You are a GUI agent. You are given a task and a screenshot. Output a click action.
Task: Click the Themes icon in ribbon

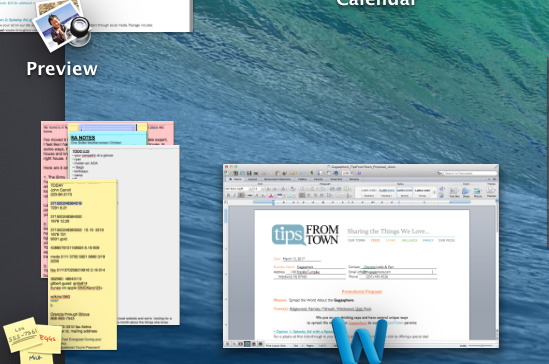[x=491, y=192]
